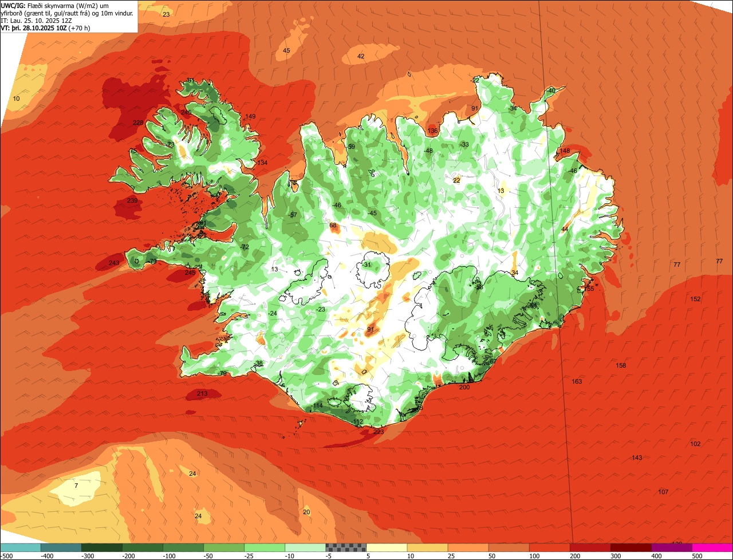Pick the -100 to -50 green legend swatch
This screenshot has height=560, width=733.
183,547
